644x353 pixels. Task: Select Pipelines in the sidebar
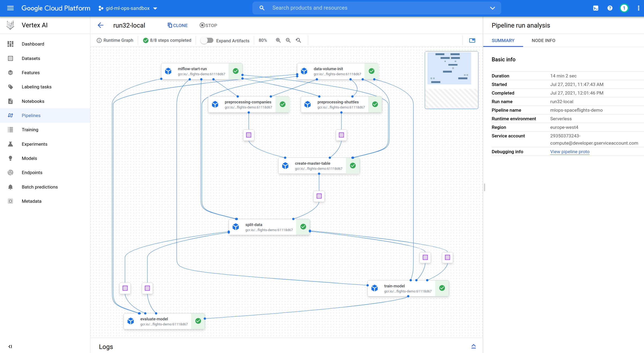point(45,115)
